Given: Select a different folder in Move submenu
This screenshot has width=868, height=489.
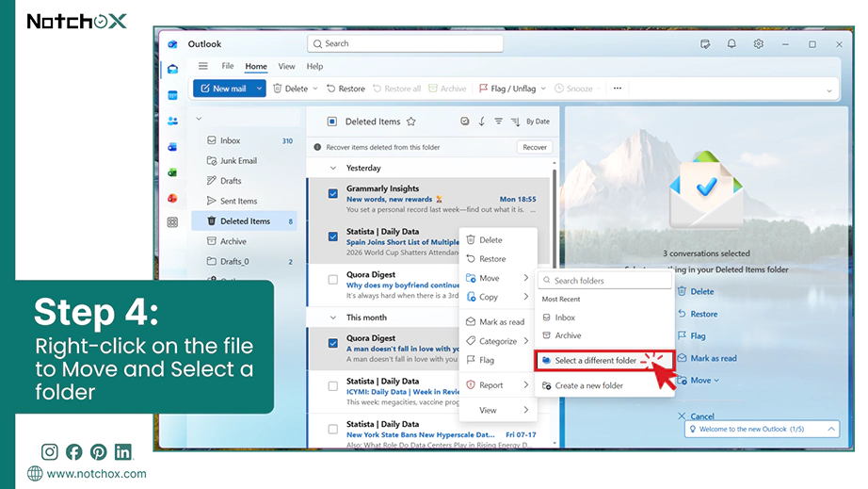Looking at the screenshot, I should click(604, 361).
